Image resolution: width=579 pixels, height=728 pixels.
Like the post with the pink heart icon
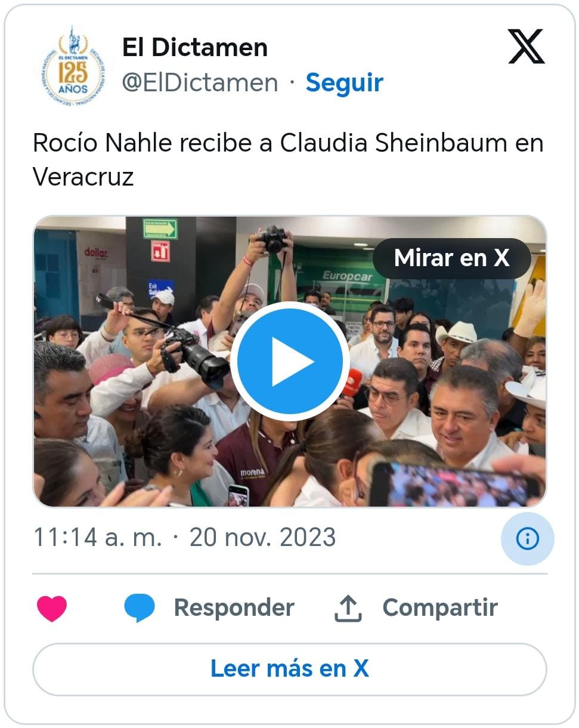[52, 609]
